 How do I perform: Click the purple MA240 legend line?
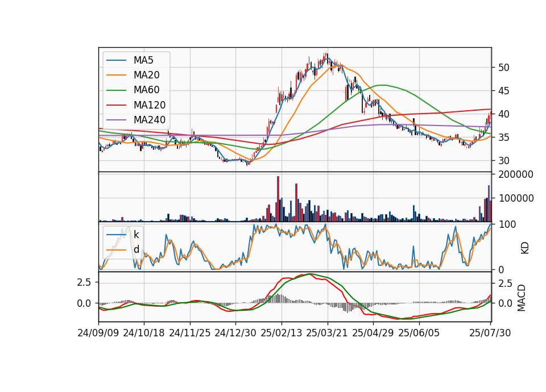click(x=116, y=120)
